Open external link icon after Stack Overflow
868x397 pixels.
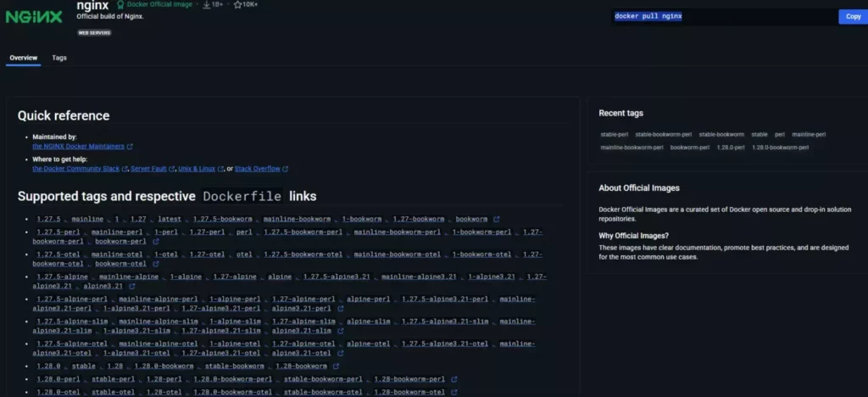point(285,169)
